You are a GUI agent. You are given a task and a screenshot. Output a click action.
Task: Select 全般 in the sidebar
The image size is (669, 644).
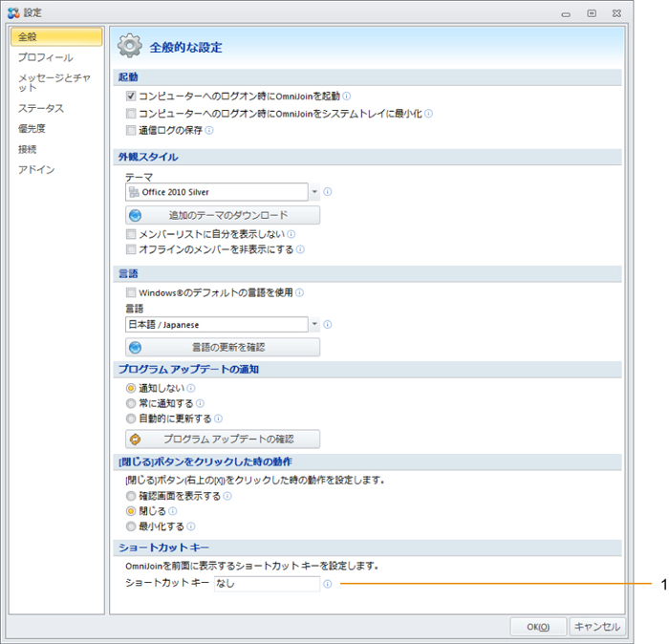tap(56, 36)
